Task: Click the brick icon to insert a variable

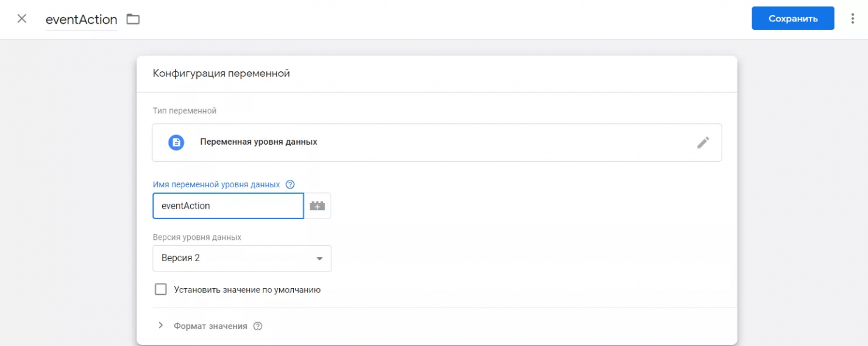Action: (x=318, y=206)
